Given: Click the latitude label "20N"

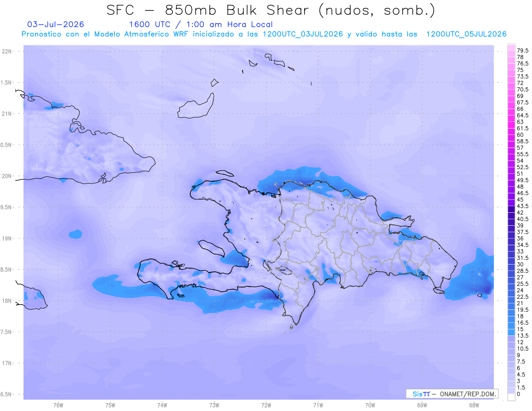Looking at the screenshot, I should click(7, 176).
